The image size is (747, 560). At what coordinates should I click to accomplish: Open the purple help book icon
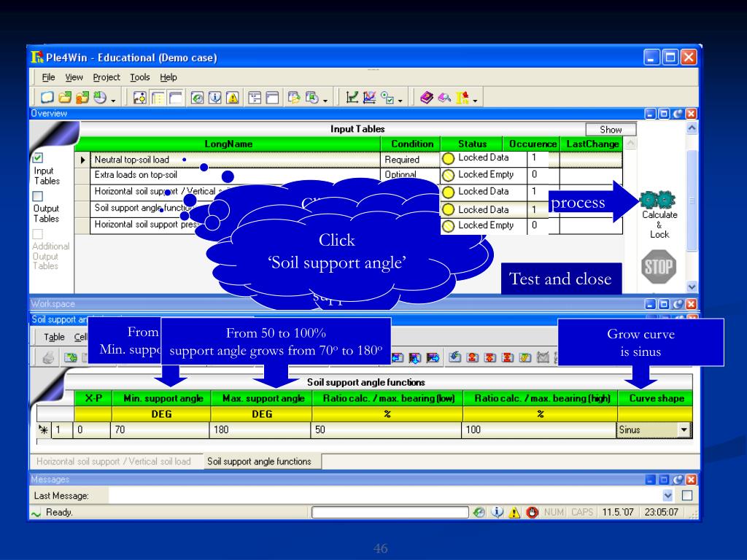426,97
